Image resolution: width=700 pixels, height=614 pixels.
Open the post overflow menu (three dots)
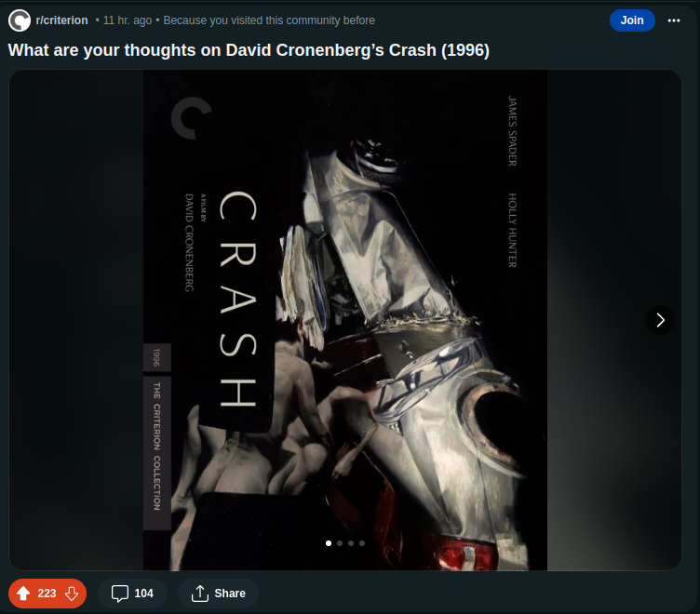pyautogui.click(x=674, y=20)
